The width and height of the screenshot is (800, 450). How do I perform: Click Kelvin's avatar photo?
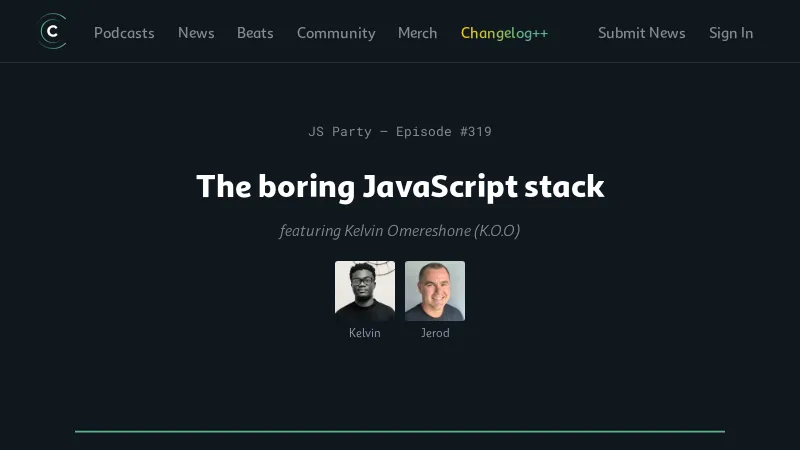click(x=365, y=291)
